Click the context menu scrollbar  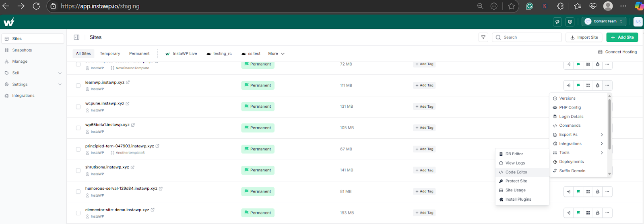609,124
